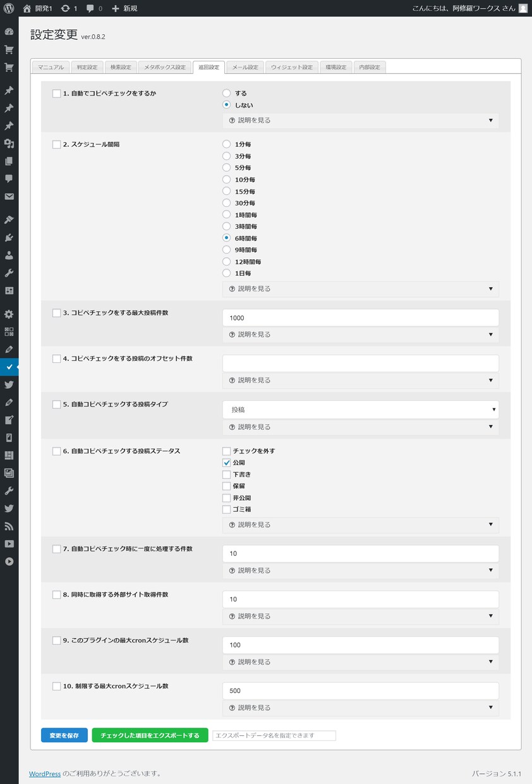Viewport: 532px width, 784px height.
Task: Switch to the 検索設定 tab
Action: tap(121, 67)
